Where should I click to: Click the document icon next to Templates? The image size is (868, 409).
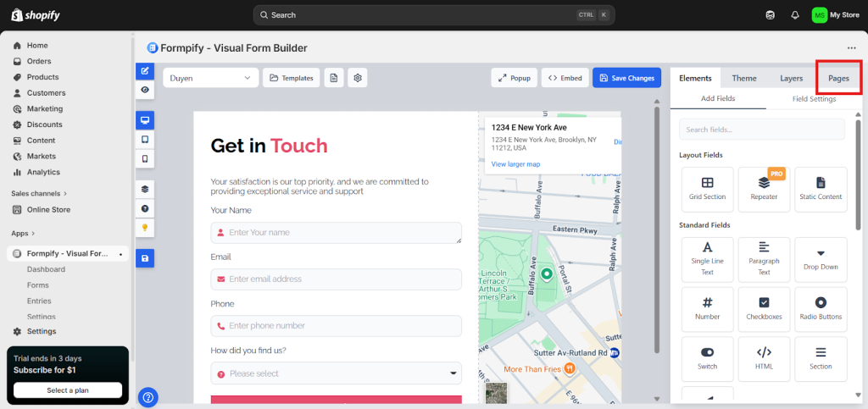pos(335,78)
